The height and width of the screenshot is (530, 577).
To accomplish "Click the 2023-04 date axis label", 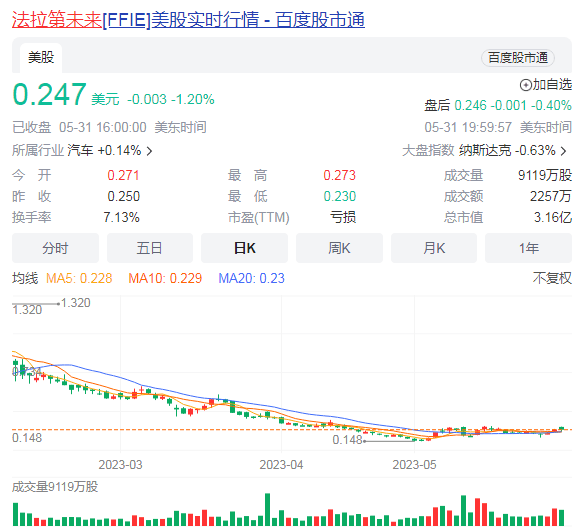I will 281,465.
